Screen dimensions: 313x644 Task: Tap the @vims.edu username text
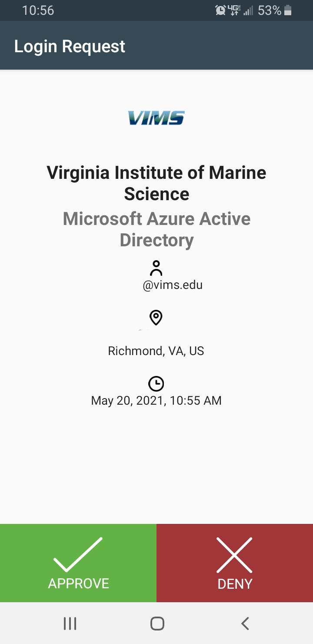173,285
